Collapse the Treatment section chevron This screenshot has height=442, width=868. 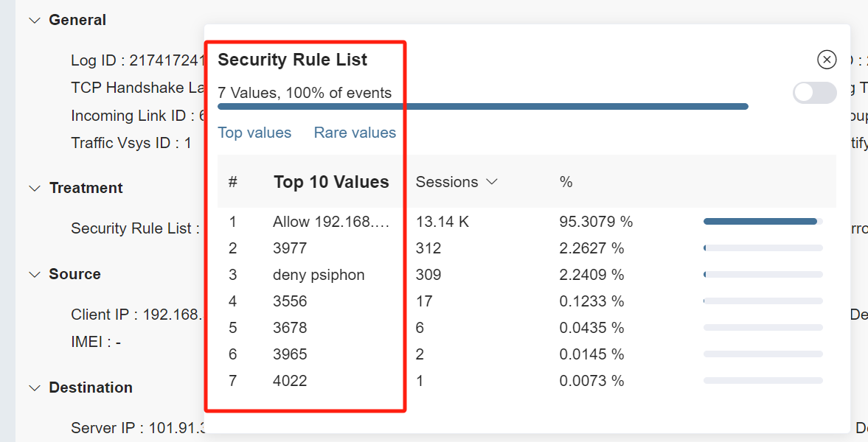[x=34, y=189]
